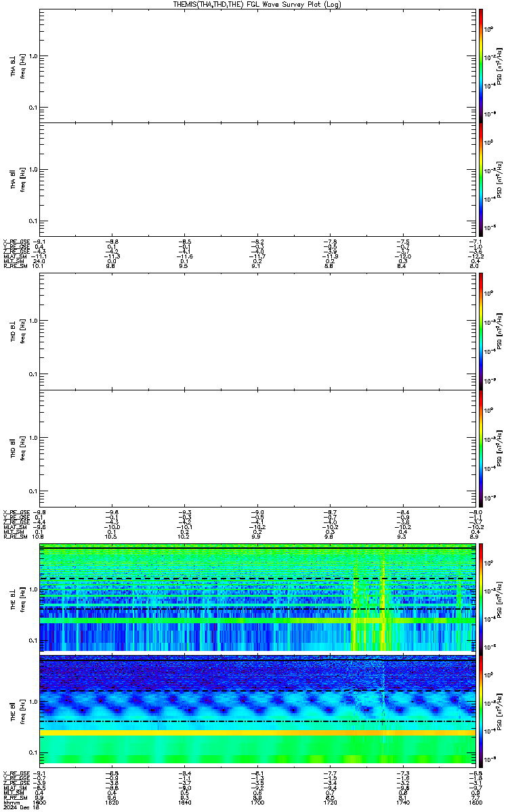508x812 pixels.
Task: Click the 1600 time tick label
Action: [x=40, y=803]
